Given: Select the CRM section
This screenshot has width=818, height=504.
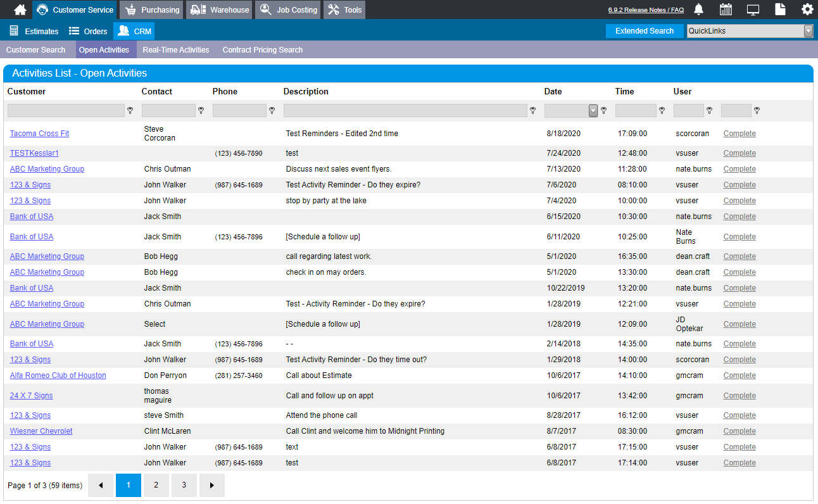Looking at the screenshot, I should 134,31.
